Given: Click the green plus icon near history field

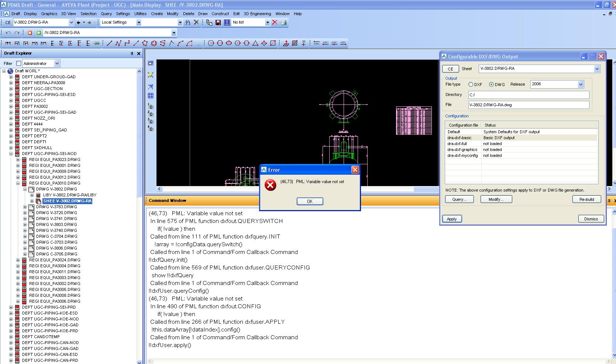Looking at the screenshot, I should (x=39, y=33).
